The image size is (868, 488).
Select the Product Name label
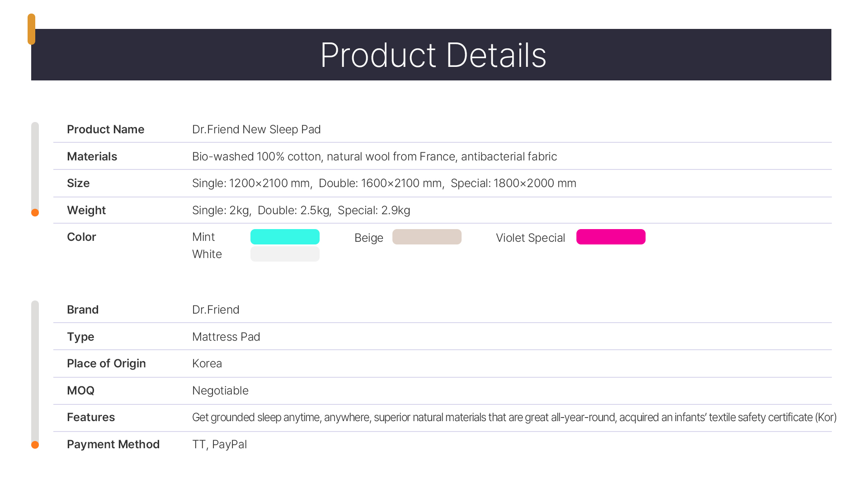tap(105, 129)
